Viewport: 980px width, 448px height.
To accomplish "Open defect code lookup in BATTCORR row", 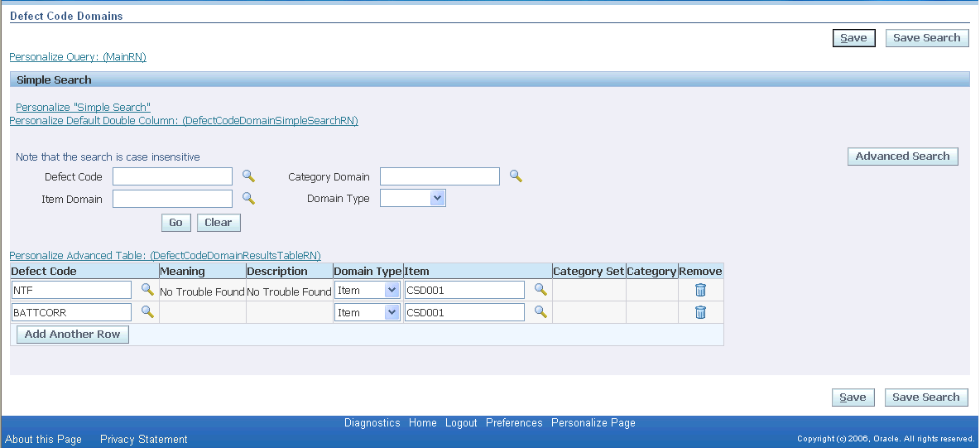I will [147, 311].
